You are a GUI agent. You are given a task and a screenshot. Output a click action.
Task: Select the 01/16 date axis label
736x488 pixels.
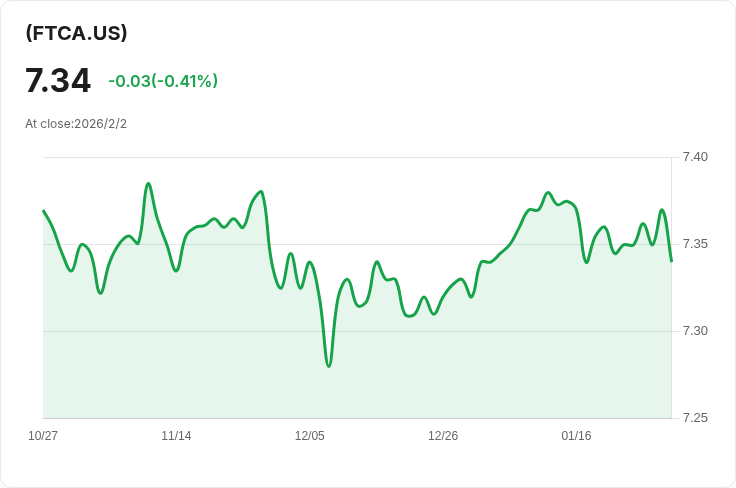[x=576, y=435]
